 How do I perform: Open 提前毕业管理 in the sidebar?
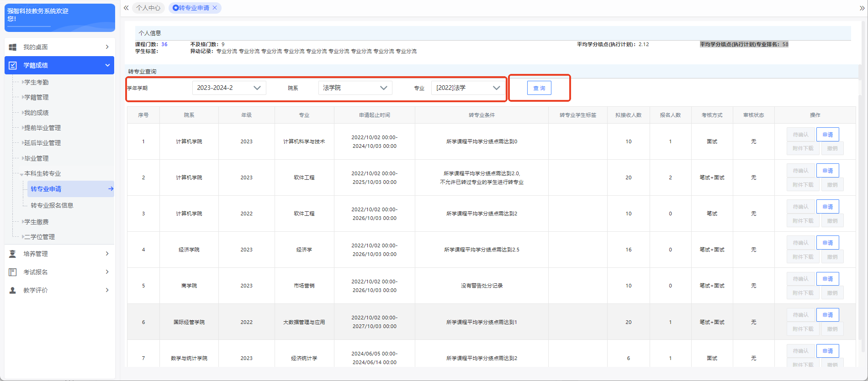click(x=42, y=128)
